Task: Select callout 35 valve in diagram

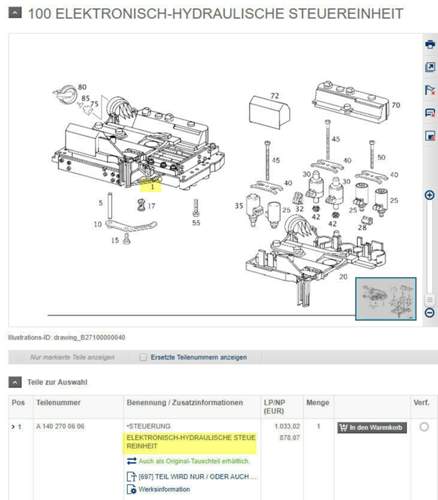Action: coord(239,206)
